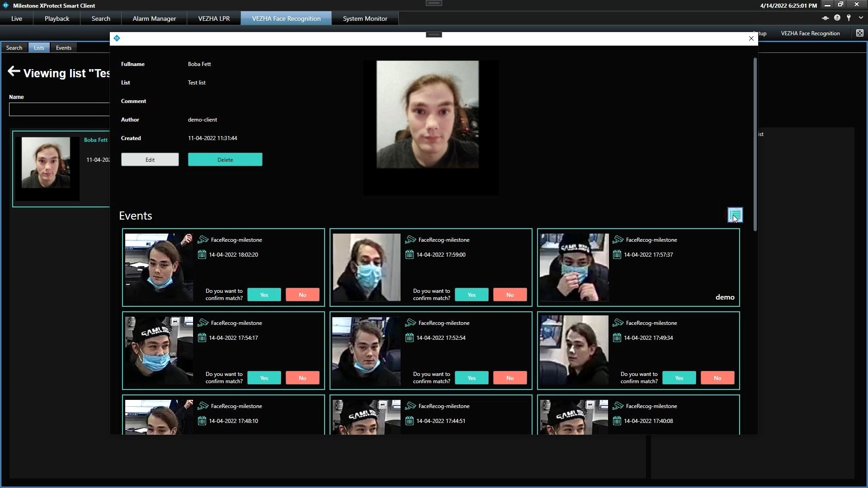Click the Delete button

pos(225,160)
